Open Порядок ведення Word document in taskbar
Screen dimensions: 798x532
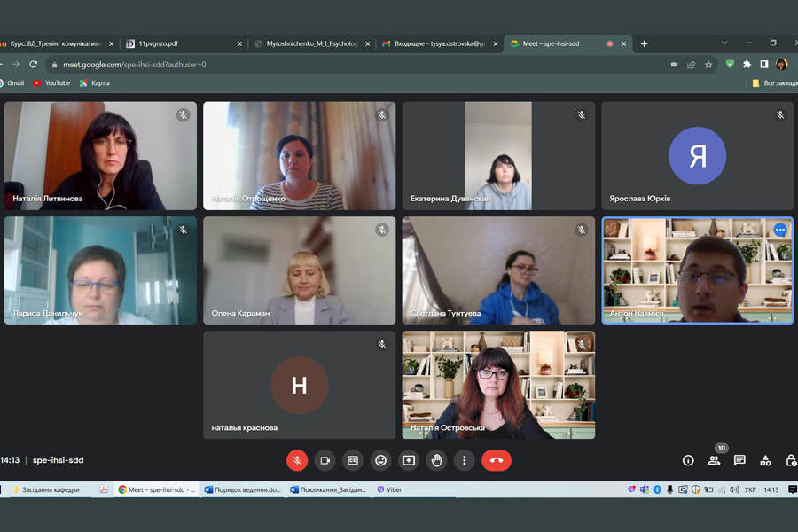[x=242, y=489]
